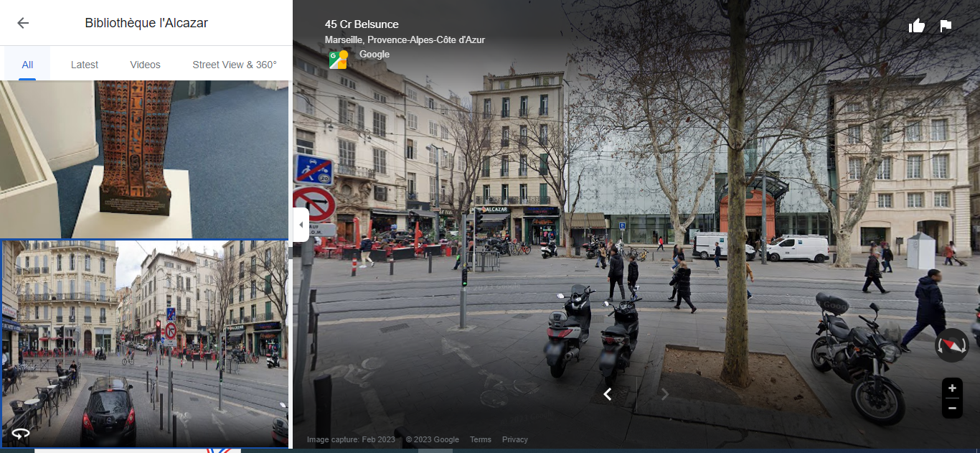Viewport: 980px width, 453px height.
Task: Open the Terms link
Action: (x=480, y=439)
